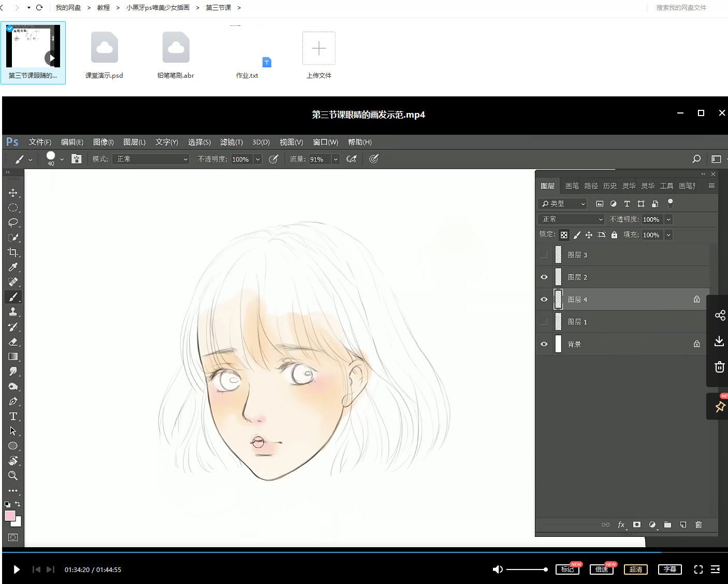This screenshot has width=728, height=584.
Task: Hide the 图层 2 layer
Action: (x=544, y=277)
